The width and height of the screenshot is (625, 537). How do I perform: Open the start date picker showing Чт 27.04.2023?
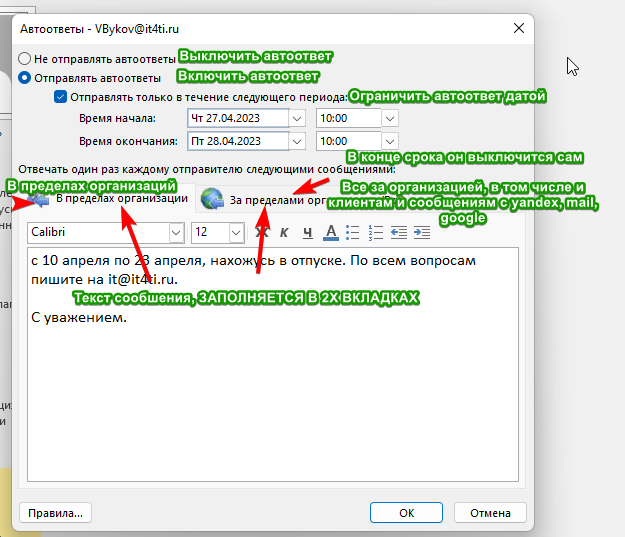296,118
